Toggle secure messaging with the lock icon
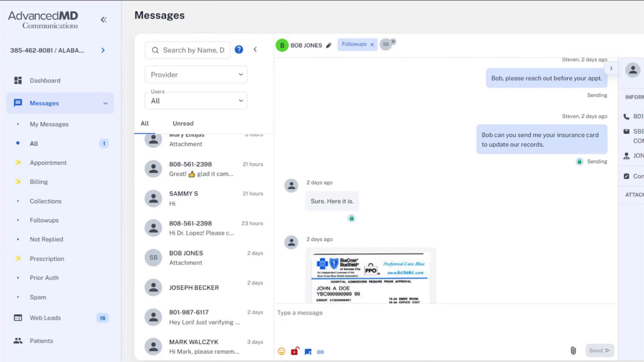Image resolution: width=644 pixels, height=362 pixels. [295, 352]
